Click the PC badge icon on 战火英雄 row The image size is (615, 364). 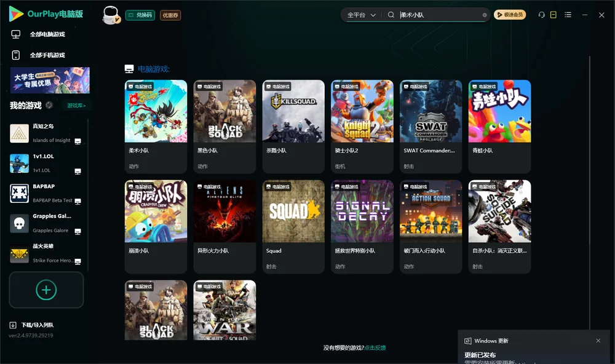coord(77,262)
